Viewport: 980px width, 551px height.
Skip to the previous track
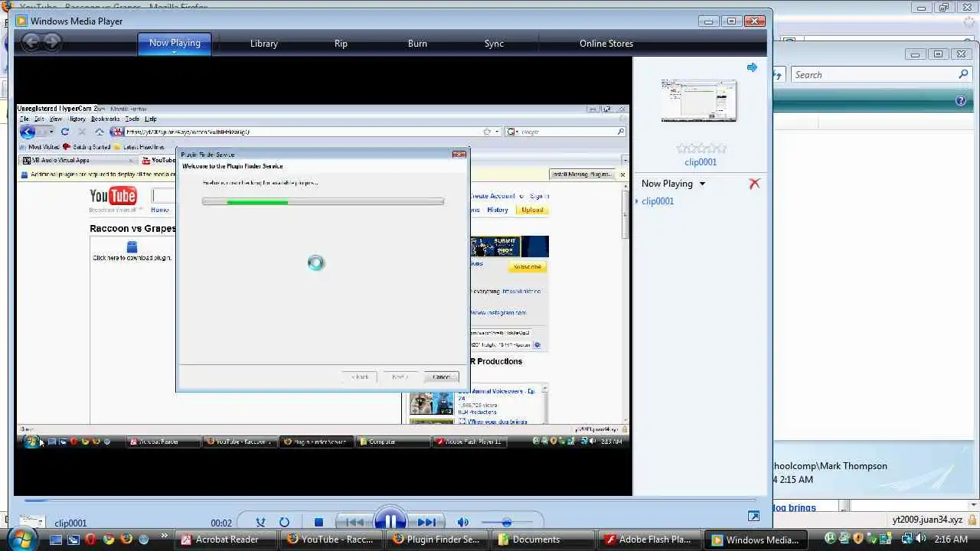coord(354,523)
